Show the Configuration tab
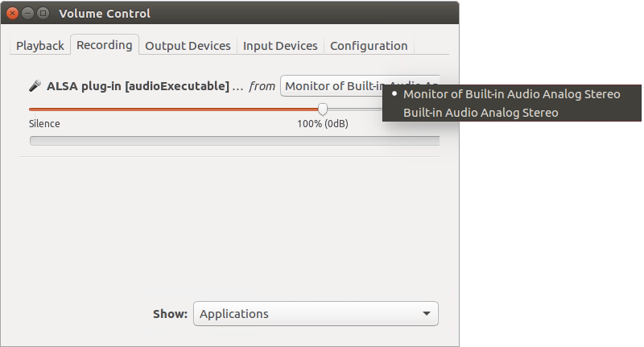Screen dimensions: 644x347 (369, 46)
